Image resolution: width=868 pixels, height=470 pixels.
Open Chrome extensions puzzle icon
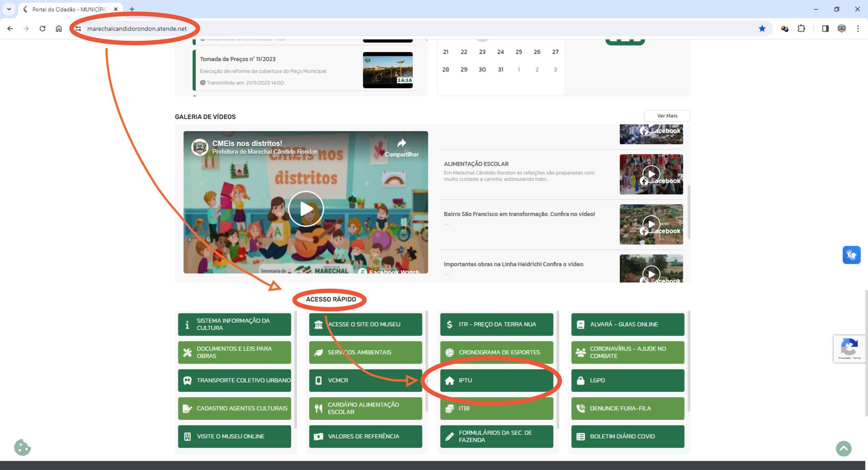click(801, 28)
